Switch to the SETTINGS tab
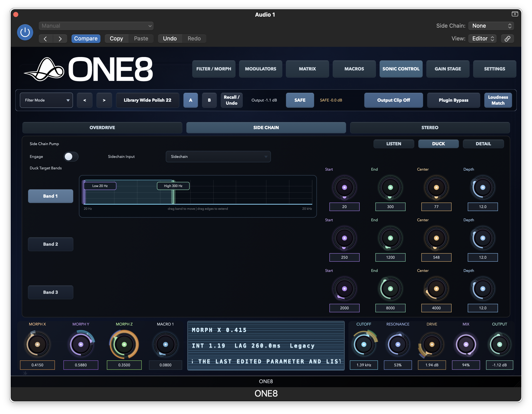 (x=495, y=69)
